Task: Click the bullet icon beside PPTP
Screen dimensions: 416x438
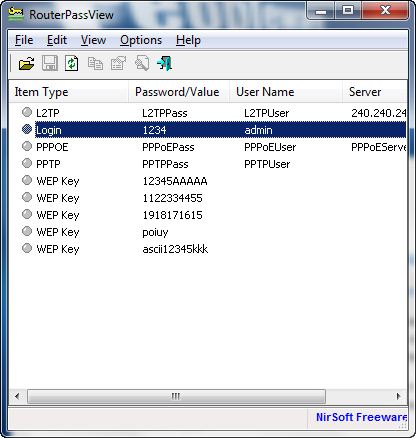Action: click(x=27, y=163)
